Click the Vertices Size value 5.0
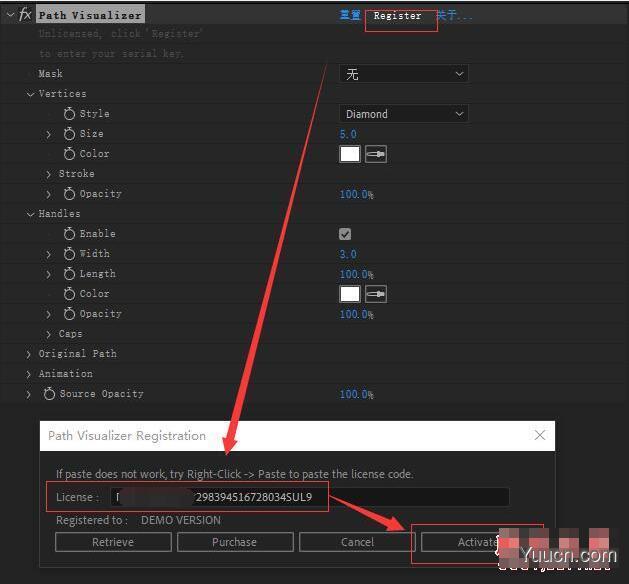Viewport: 629px width, 584px height. pos(348,134)
